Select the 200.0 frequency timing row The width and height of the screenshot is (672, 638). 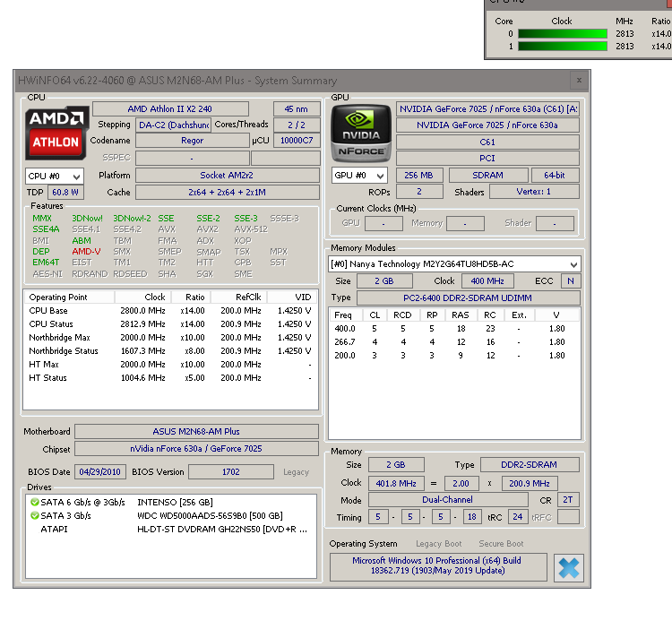[x=454, y=355]
